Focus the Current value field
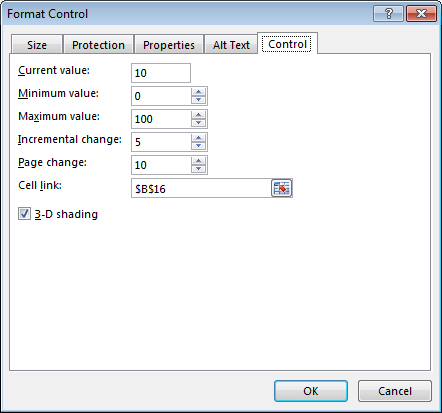Viewport: 442px width, 413px height. (x=161, y=73)
